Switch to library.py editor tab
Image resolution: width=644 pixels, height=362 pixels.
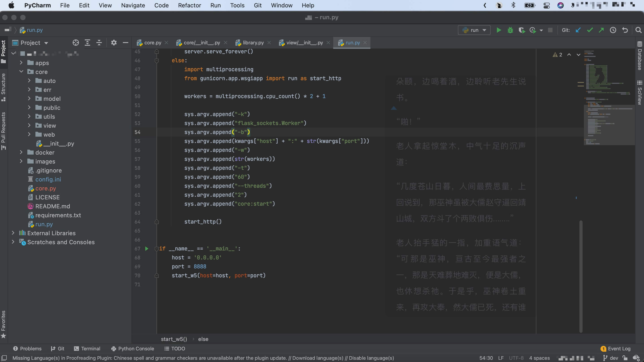coord(253,43)
